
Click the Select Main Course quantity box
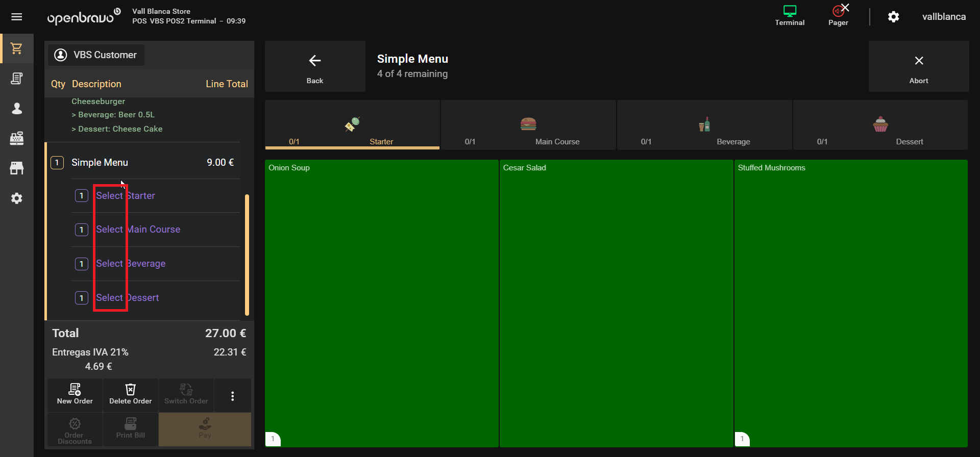82,230
